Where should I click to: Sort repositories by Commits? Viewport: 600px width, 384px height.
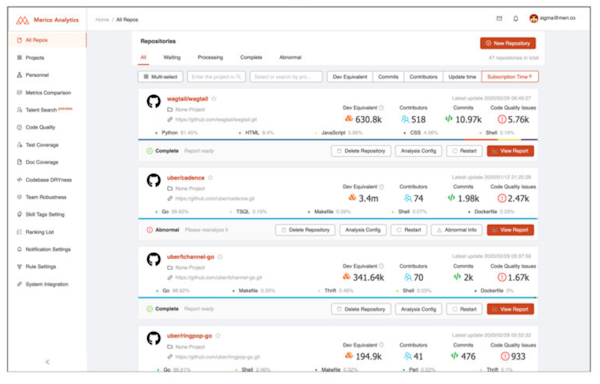(388, 77)
